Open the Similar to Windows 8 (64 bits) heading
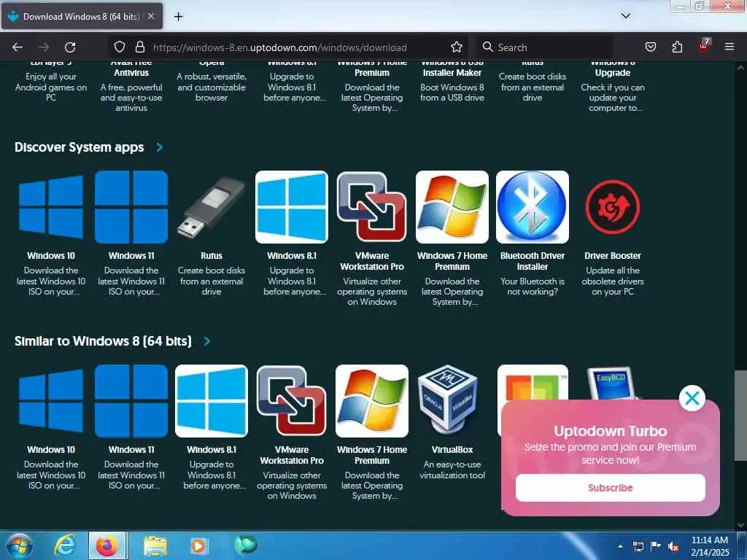Screen dimensions: 747x560 pyautogui.click(x=103, y=341)
